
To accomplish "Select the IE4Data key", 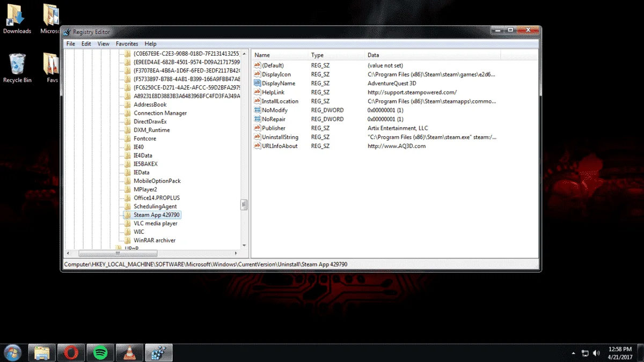I will point(143,156).
